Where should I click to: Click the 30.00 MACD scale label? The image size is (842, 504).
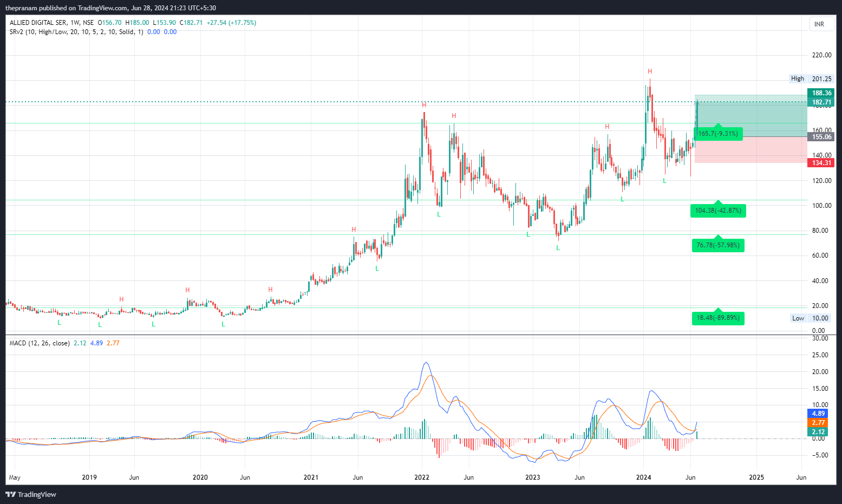coord(820,338)
